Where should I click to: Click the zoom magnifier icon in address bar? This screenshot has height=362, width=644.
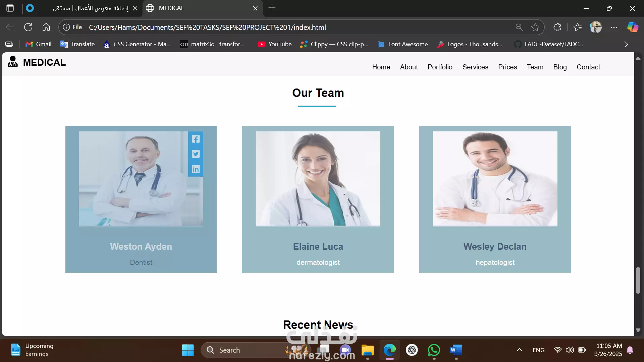[x=519, y=27]
